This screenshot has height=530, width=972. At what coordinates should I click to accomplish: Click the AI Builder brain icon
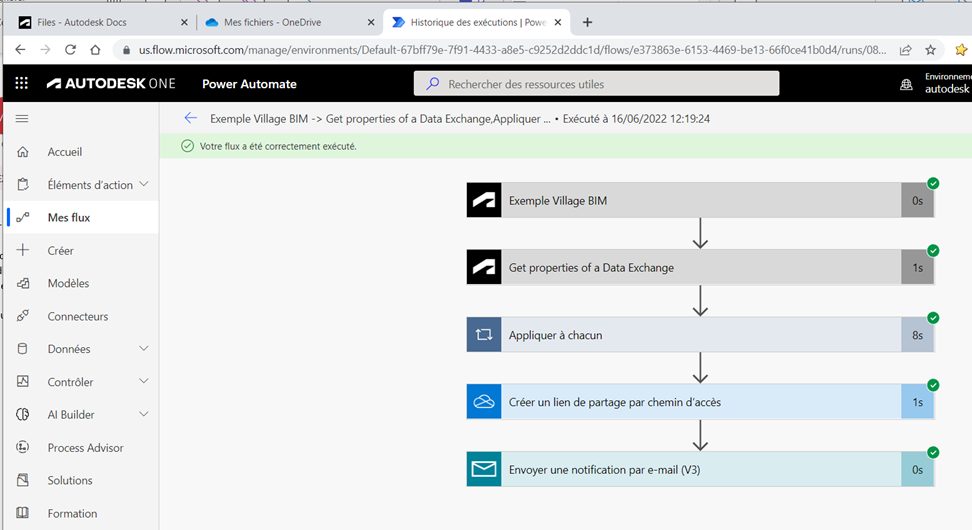pos(23,414)
